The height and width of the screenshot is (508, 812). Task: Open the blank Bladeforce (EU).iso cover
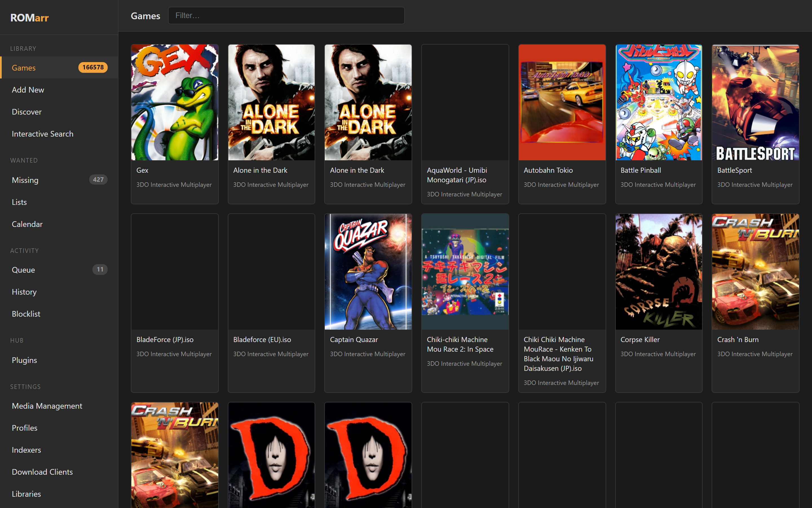(x=272, y=272)
